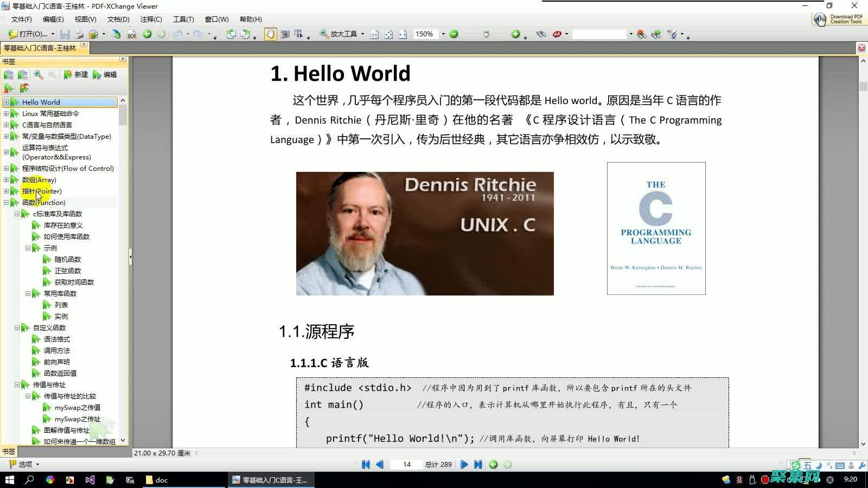Viewport: 868px width, 488px height.
Task: Click the Snapshot camera tool
Action: 285,34
